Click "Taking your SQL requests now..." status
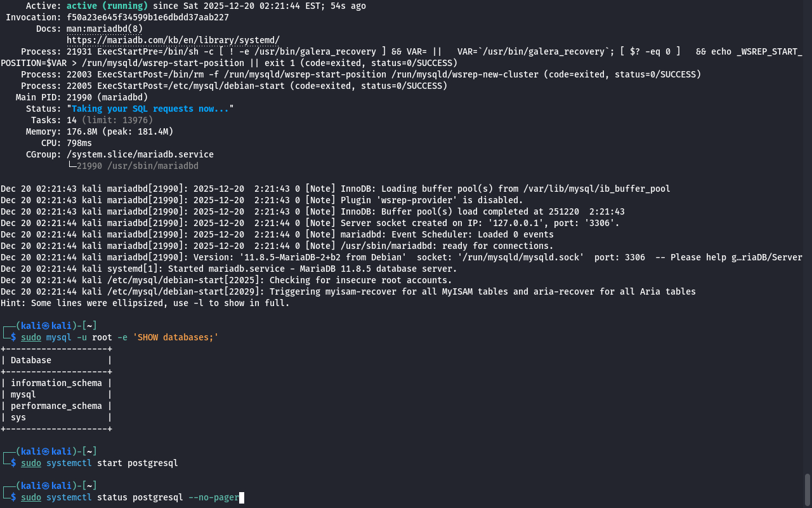This screenshot has height=508, width=812. click(x=150, y=109)
